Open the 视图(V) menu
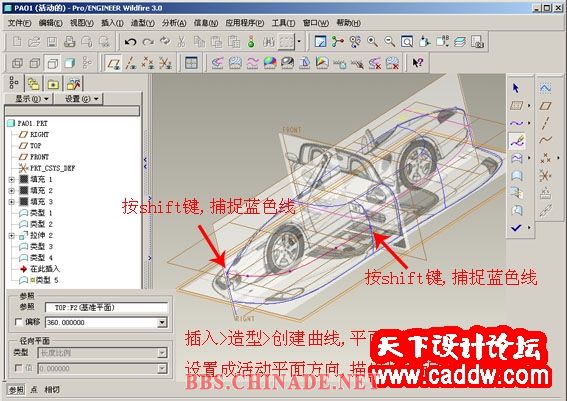 coord(82,23)
